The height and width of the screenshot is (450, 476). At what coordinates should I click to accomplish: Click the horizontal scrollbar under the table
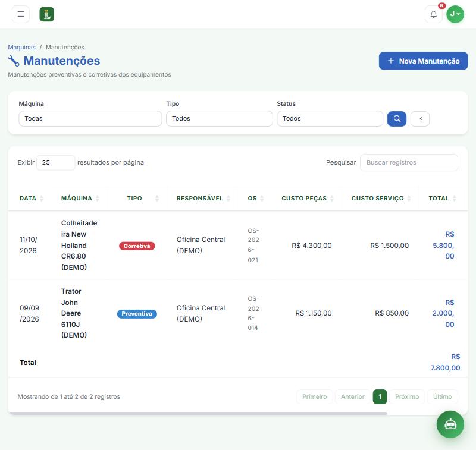click(198, 413)
